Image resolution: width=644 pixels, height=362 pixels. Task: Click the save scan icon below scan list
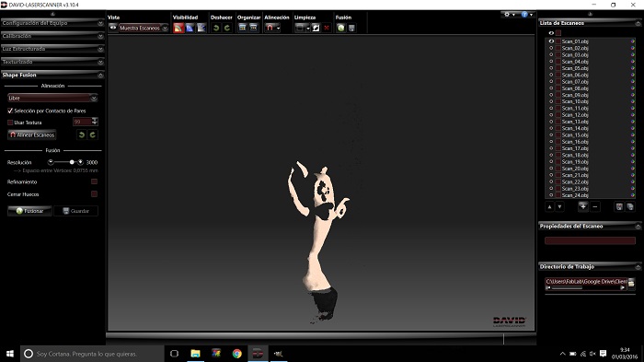coord(619,206)
